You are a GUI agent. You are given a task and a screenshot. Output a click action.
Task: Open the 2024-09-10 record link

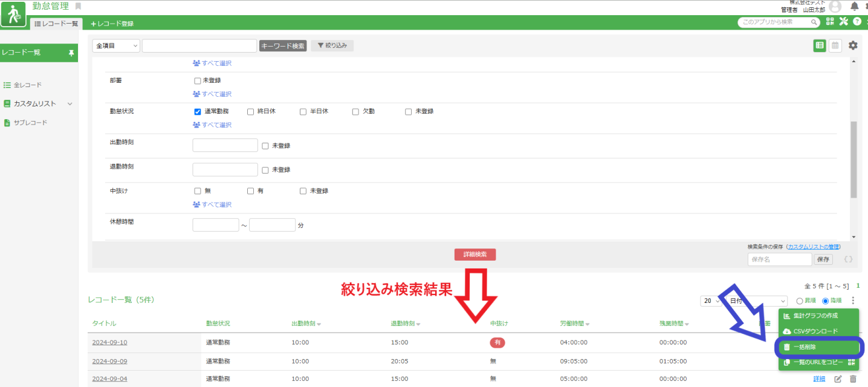[109, 343]
